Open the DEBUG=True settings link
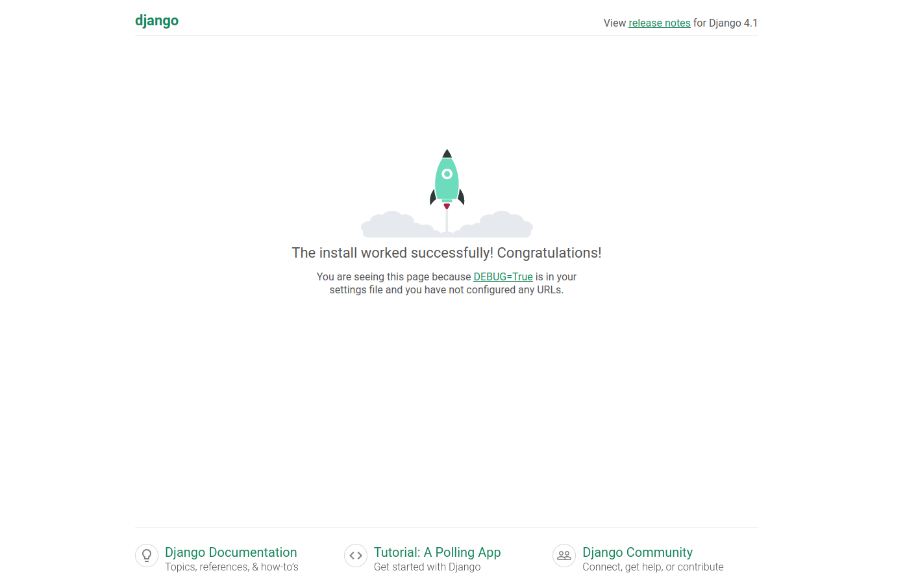 pos(503,276)
